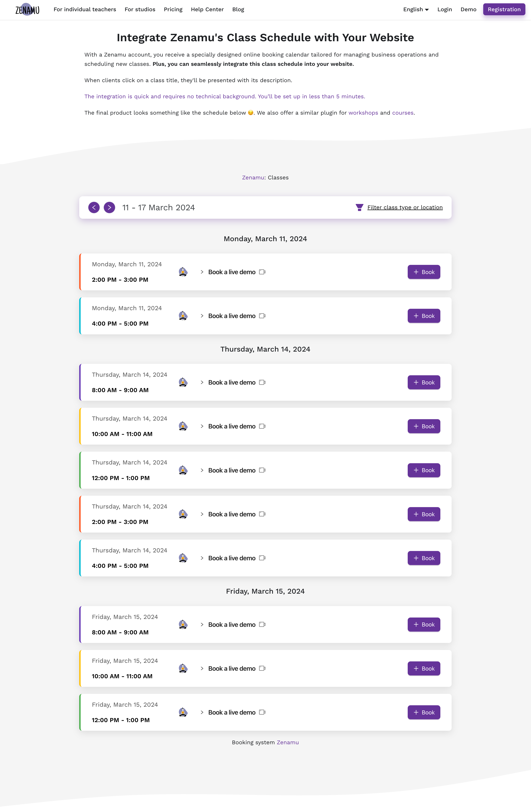
Task: Click the Zenamu logo in header
Action: [27, 9]
